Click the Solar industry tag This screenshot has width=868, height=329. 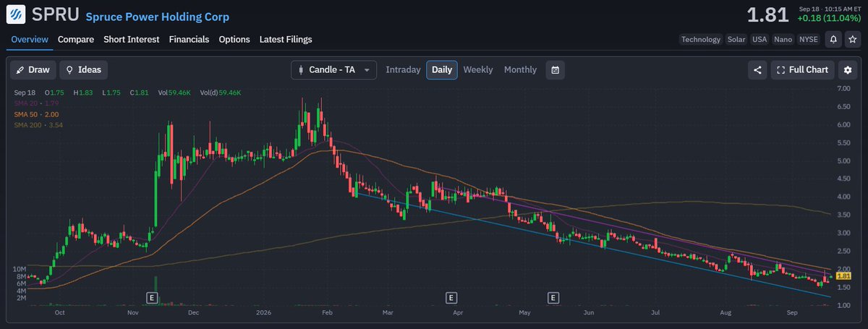coord(736,40)
